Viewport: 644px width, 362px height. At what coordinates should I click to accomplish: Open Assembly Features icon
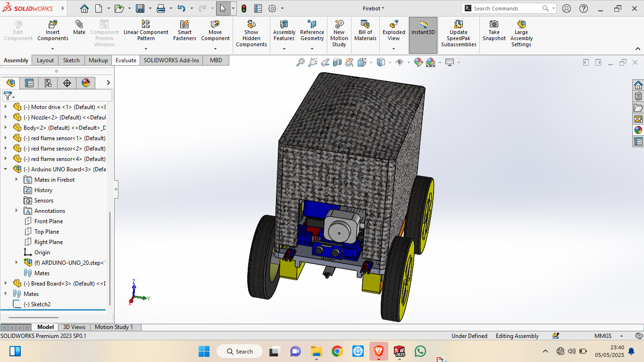(x=284, y=24)
